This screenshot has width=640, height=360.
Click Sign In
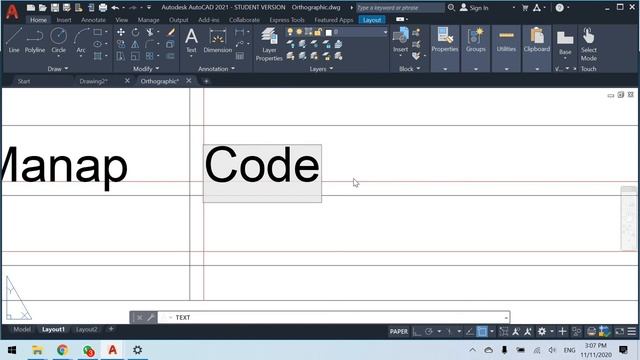(x=474, y=7)
